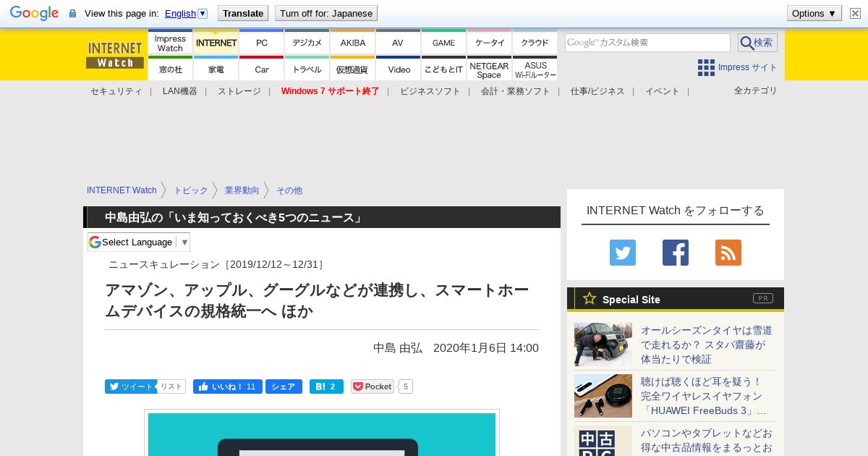
Task: Open オールシーズンタイヤ article link
Action: 707,345
